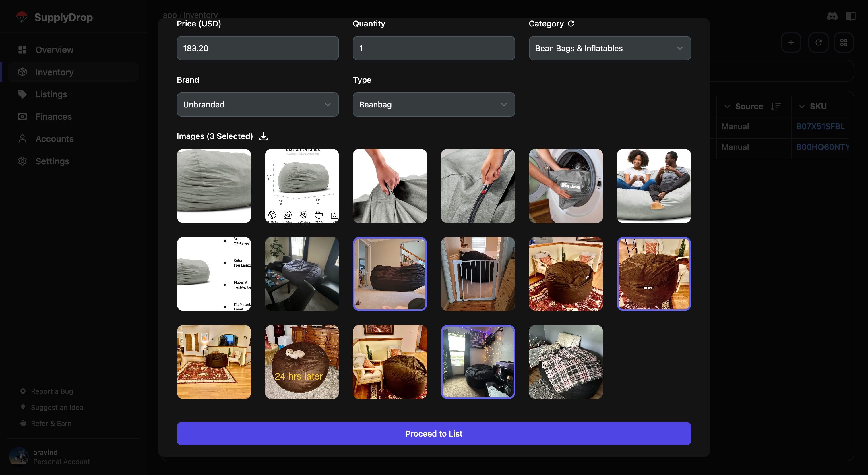The height and width of the screenshot is (475, 868).
Task: Open Finances in sidebar
Action: [x=54, y=117]
